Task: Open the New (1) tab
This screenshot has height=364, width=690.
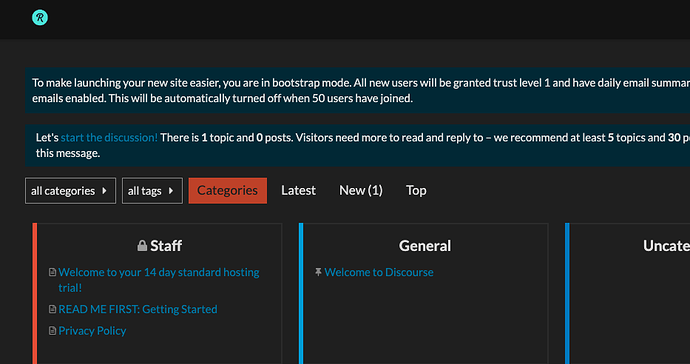Action: pyautogui.click(x=361, y=191)
